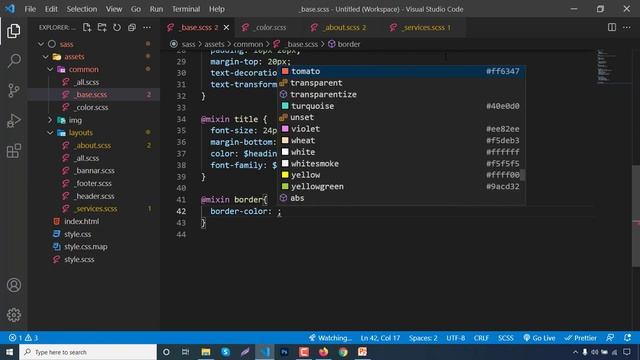This screenshot has height=360, width=640.
Task: Click Go Live in status bar
Action: click(539, 338)
